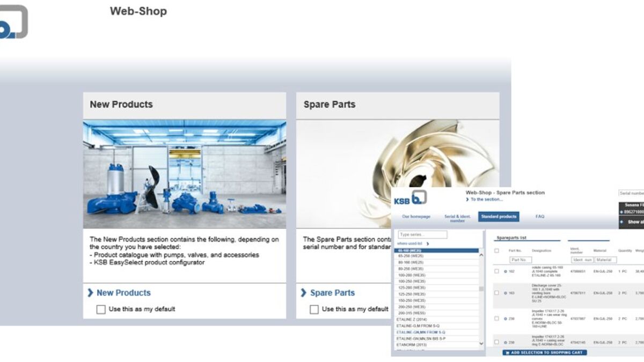Check the box for part 163 discharge cover

coord(496,293)
